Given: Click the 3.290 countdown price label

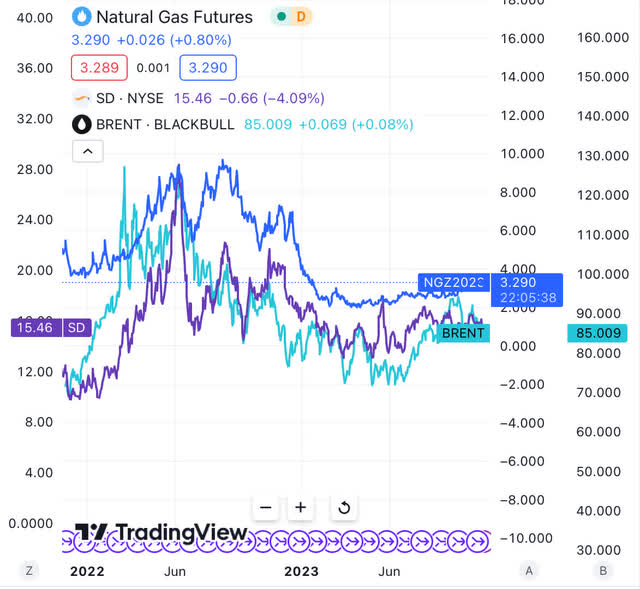Looking at the screenshot, I should (x=527, y=290).
